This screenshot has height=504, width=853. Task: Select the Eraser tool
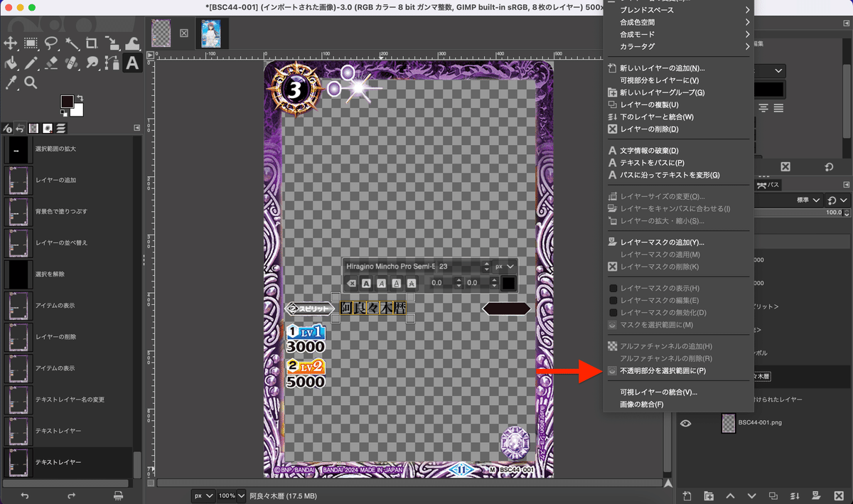[51, 63]
